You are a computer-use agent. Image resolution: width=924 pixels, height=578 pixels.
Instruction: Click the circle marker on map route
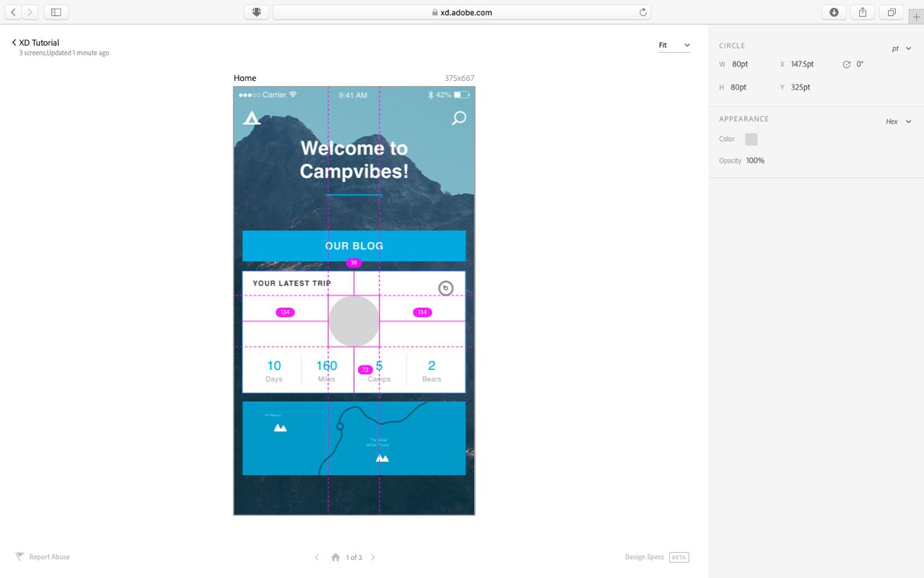click(340, 427)
